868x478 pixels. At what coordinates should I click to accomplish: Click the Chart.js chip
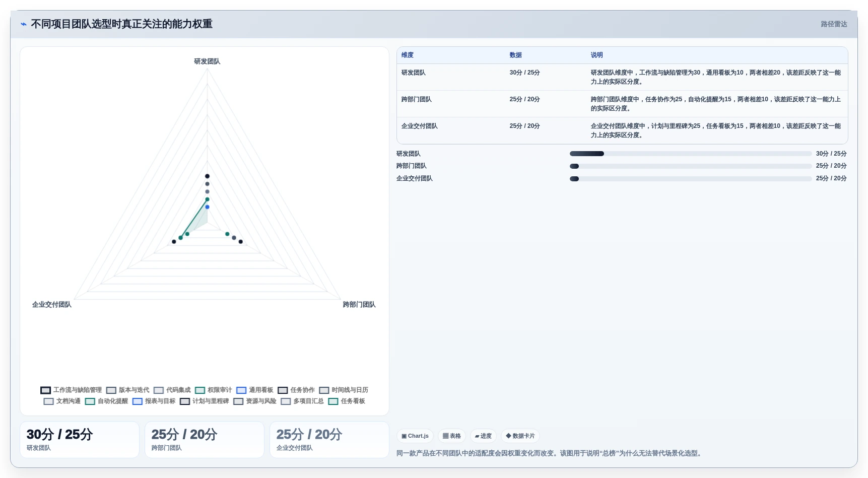(x=415, y=436)
